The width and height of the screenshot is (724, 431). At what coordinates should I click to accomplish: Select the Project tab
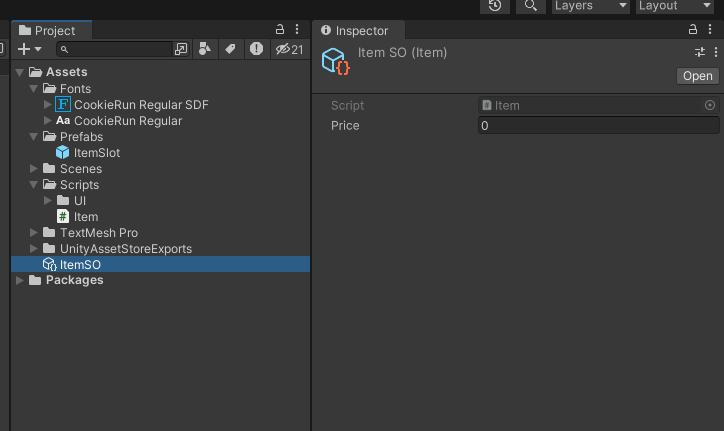click(x=51, y=30)
